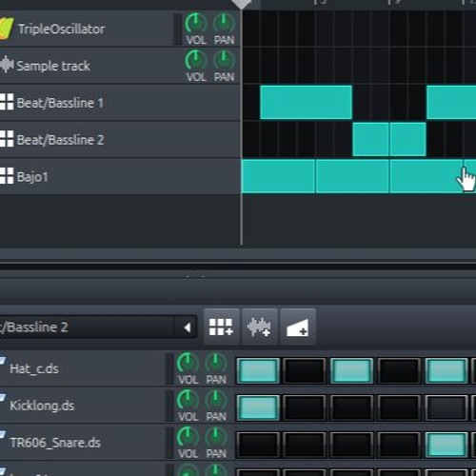Click the playhead marker on timeline
476x476 pixels.
pos(242,4)
